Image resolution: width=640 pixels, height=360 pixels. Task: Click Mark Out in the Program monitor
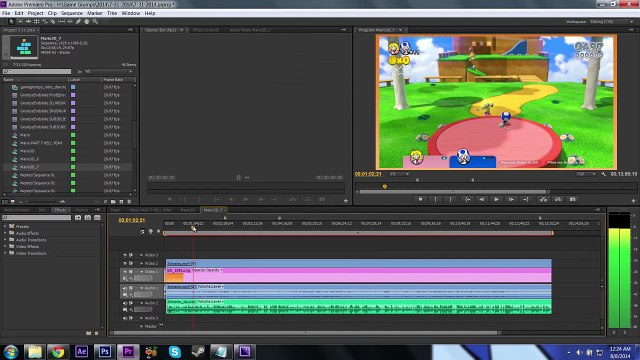point(450,199)
